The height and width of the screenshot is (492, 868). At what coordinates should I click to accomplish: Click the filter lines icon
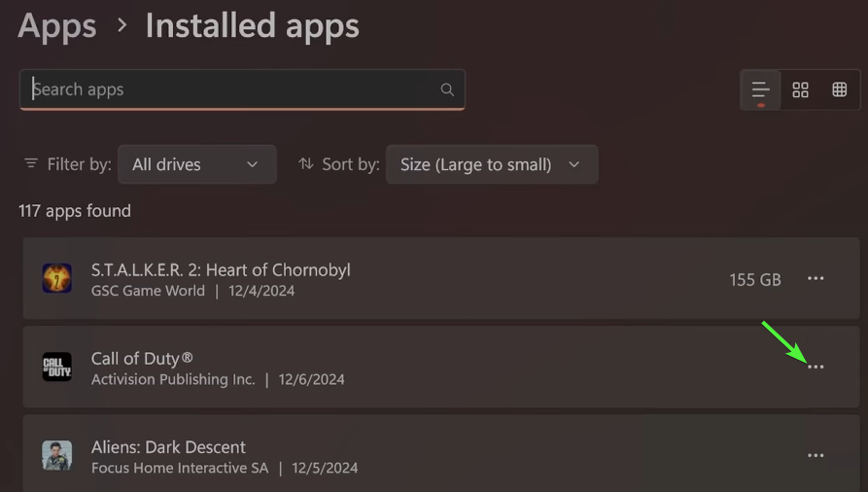[31, 164]
